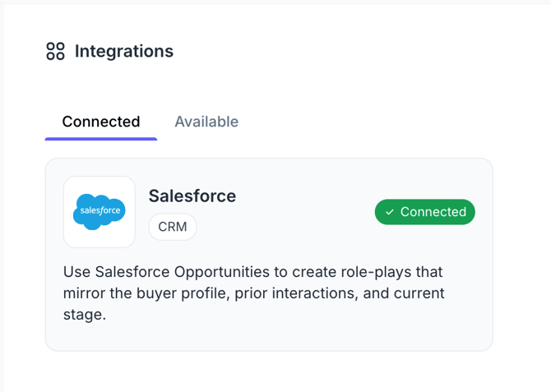Click the checkmark icon in Connected badge

point(390,212)
